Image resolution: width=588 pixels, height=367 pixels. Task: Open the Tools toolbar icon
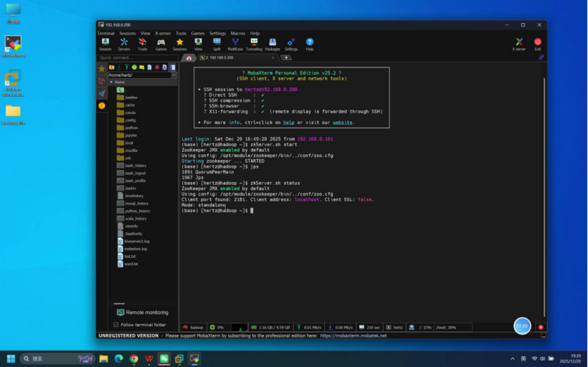coord(143,44)
